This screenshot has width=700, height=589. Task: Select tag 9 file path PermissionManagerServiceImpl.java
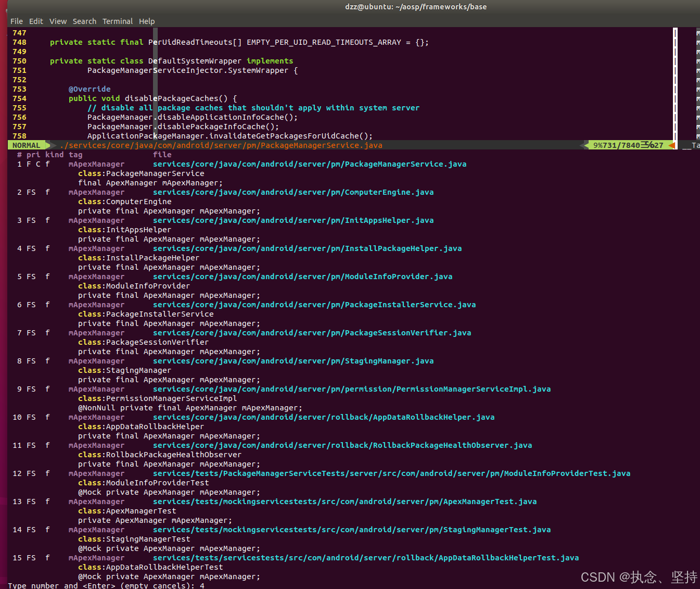[x=352, y=389]
